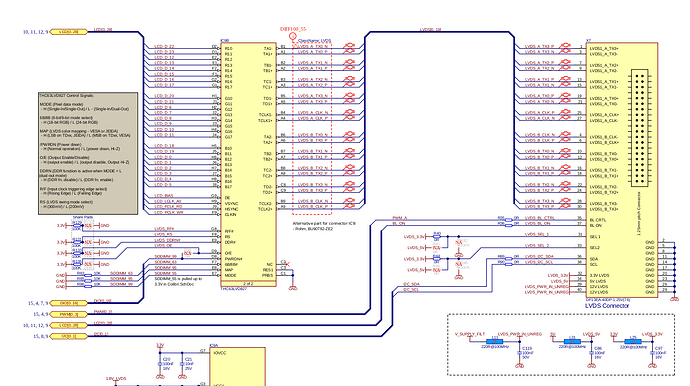
Task: Click the V_SUPPLY_FILT net label
Action: click(x=470, y=334)
